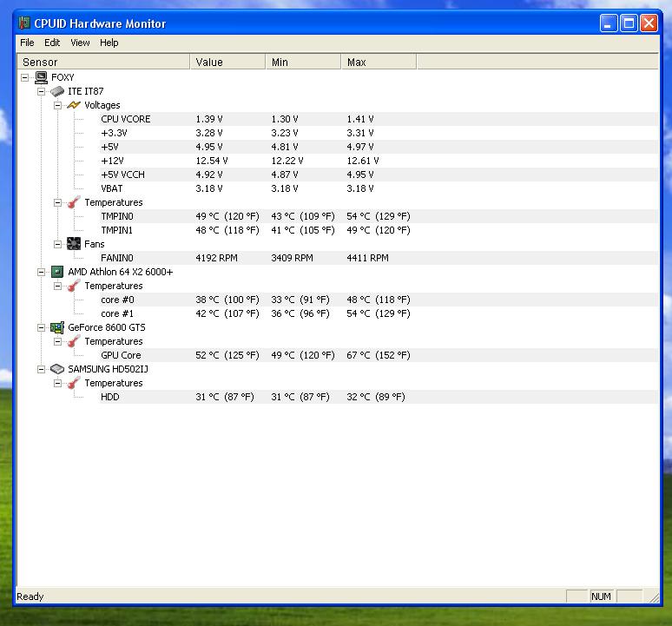Click the SAMSUNG hard drive icon
This screenshot has width=672, height=626.
(x=57, y=369)
